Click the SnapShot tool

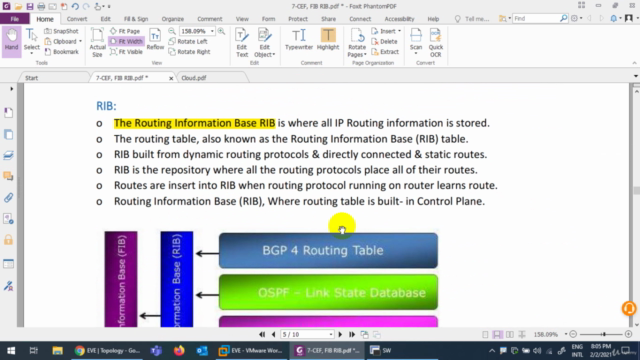pyautogui.click(x=61, y=31)
